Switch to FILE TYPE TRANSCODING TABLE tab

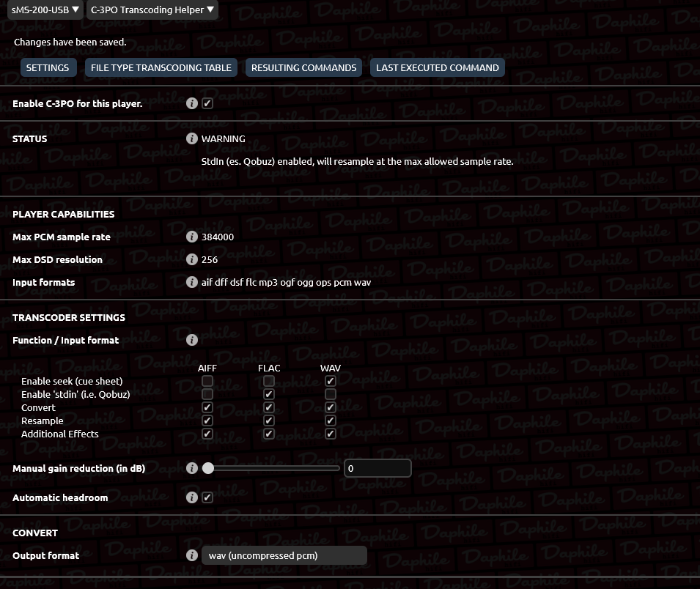click(x=161, y=68)
